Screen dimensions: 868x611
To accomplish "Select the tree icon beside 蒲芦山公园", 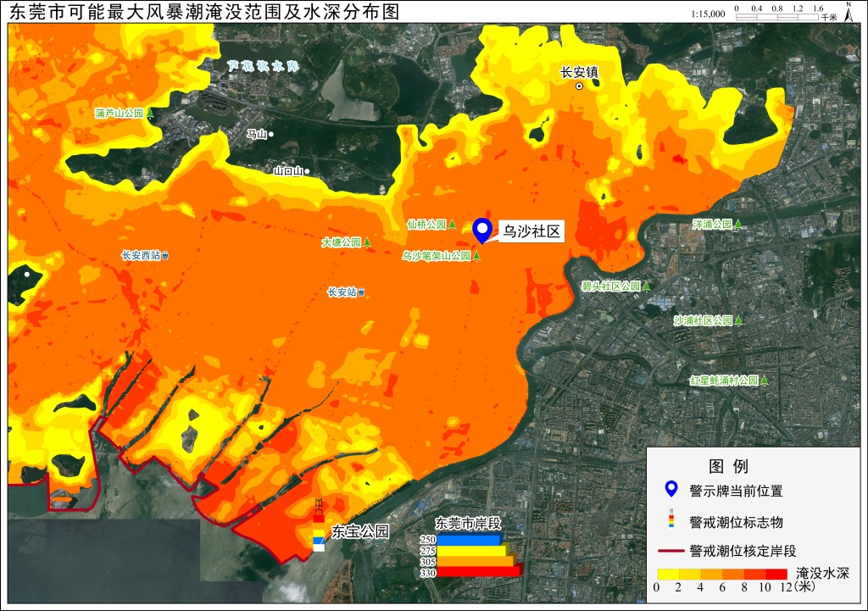I will [x=149, y=114].
